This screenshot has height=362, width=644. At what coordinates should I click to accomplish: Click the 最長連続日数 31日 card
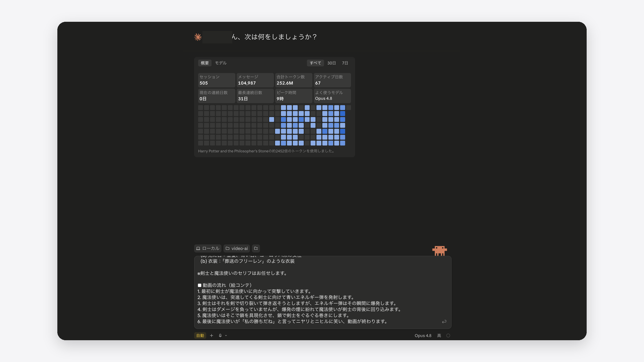(x=255, y=96)
